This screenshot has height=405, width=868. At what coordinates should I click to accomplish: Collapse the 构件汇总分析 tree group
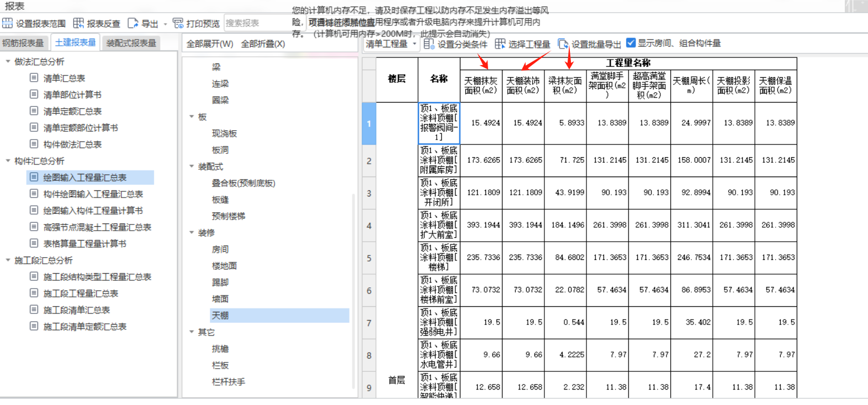(x=8, y=161)
